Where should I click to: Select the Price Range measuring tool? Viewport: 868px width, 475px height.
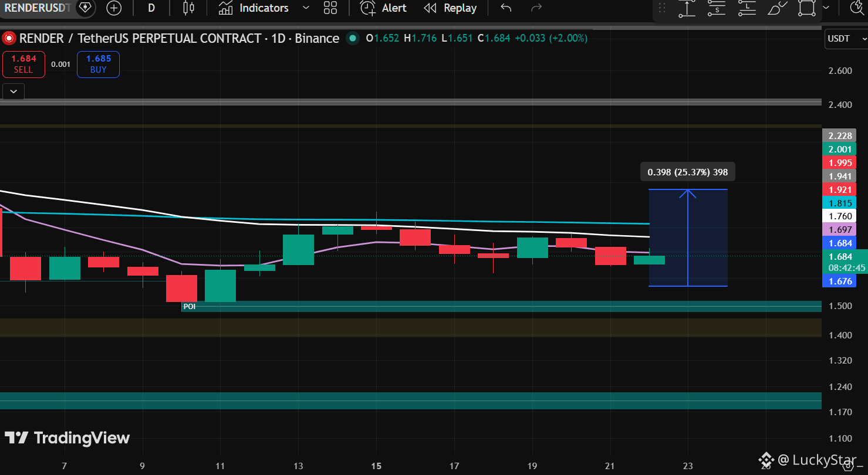[x=687, y=8]
